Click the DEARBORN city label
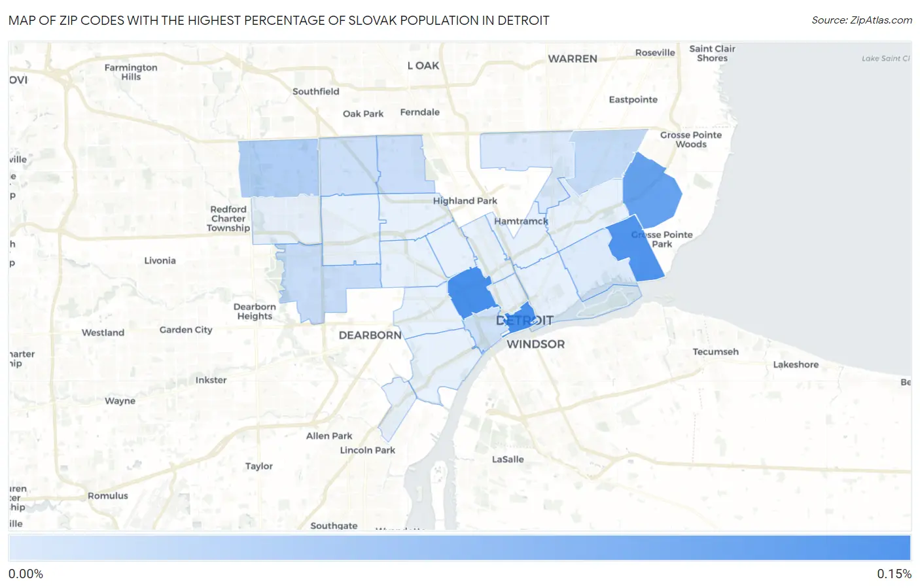This screenshot has height=588, width=920. [370, 335]
